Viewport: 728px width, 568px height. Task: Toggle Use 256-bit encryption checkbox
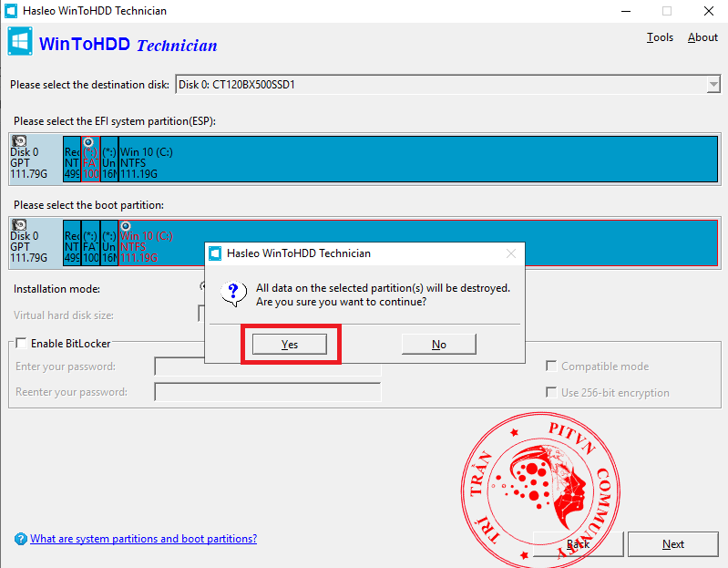click(551, 392)
